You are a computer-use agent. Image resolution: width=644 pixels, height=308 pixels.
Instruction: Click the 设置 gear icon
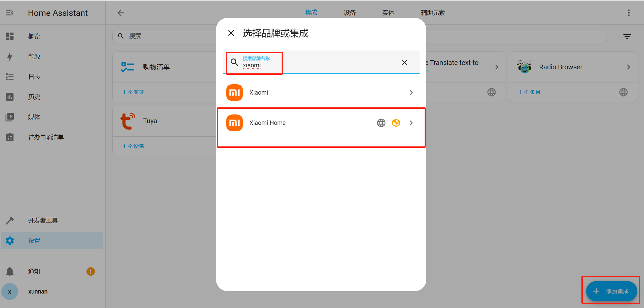[10, 241]
